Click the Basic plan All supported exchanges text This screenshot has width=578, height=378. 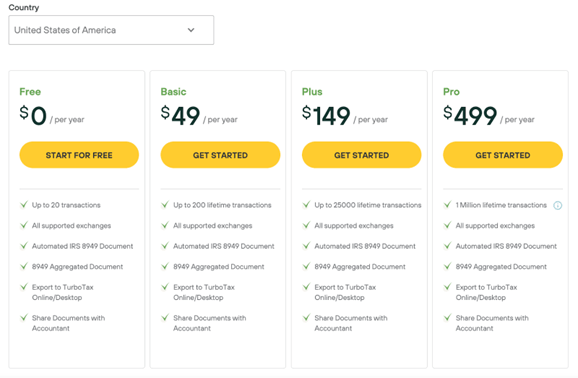pos(213,226)
